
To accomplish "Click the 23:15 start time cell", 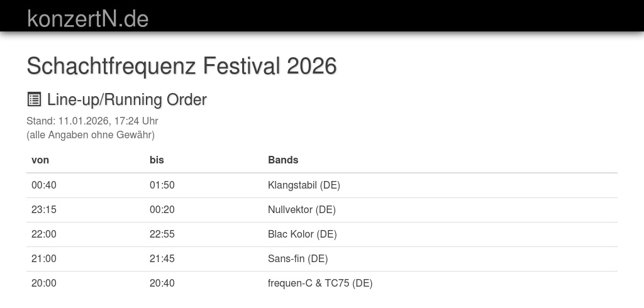I will coord(44,209).
